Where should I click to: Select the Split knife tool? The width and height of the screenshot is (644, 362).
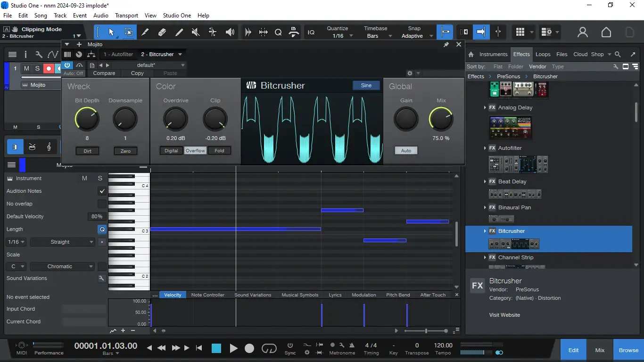pos(145,32)
